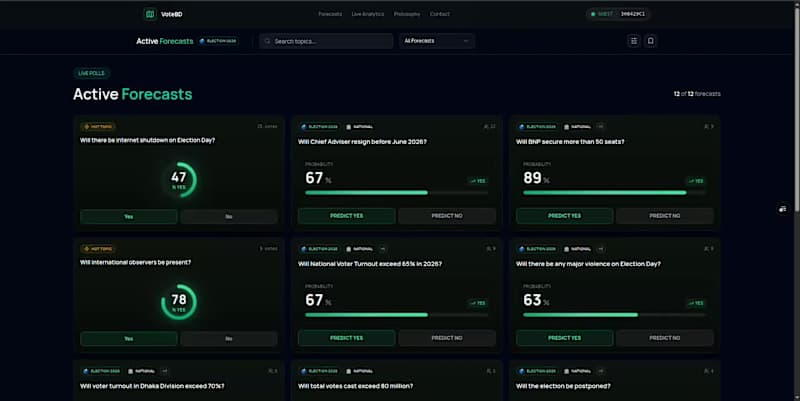Click the LIVE POLLS badge
The height and width of the screenshot is (401, 800).
(91, 73)
